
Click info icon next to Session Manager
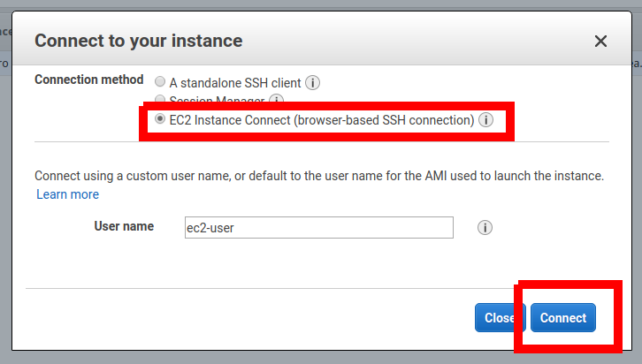click(276, 101)
